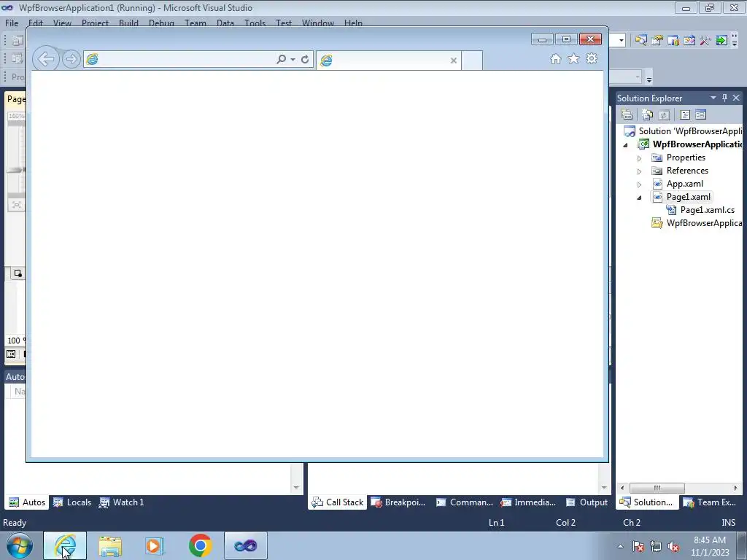Switch to the Autos tab
Viewport: 747px width, 560px height.
27,502
